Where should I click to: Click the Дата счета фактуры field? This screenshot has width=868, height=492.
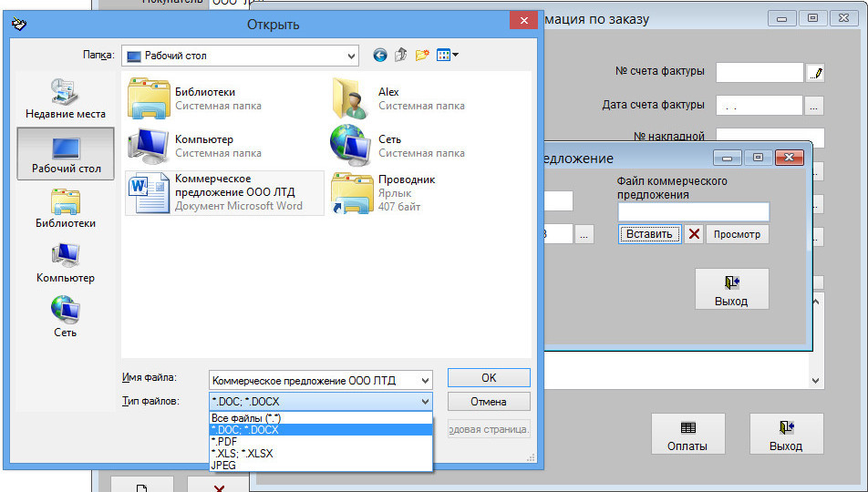point(759,106)
